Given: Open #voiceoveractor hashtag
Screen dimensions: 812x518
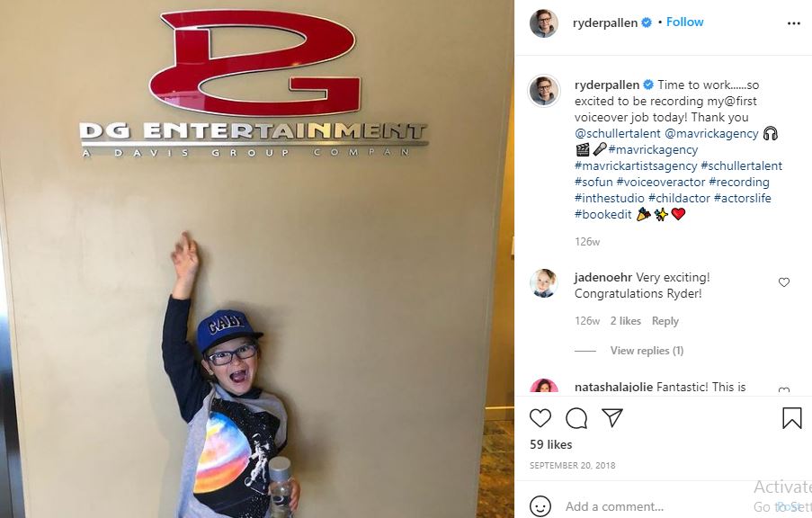Looking at the screenshot, I should click(660, 182).
